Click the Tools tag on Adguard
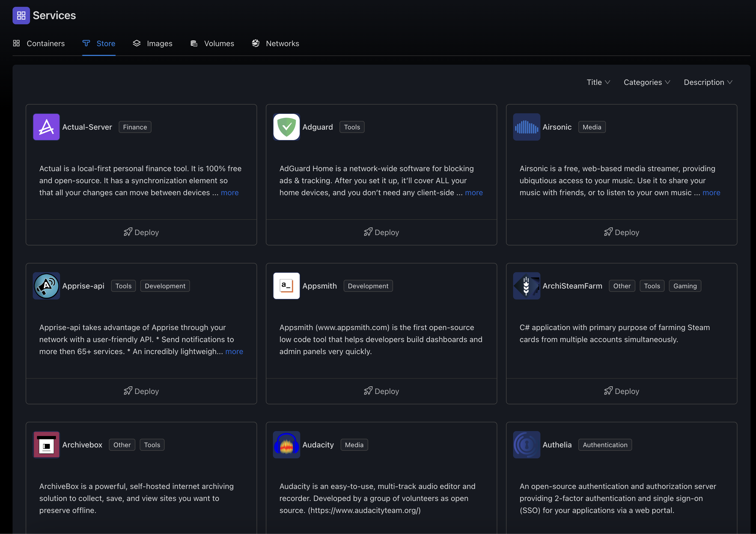Image resolution: width=756 pixels, height=534 pixels. click(352, 127)
